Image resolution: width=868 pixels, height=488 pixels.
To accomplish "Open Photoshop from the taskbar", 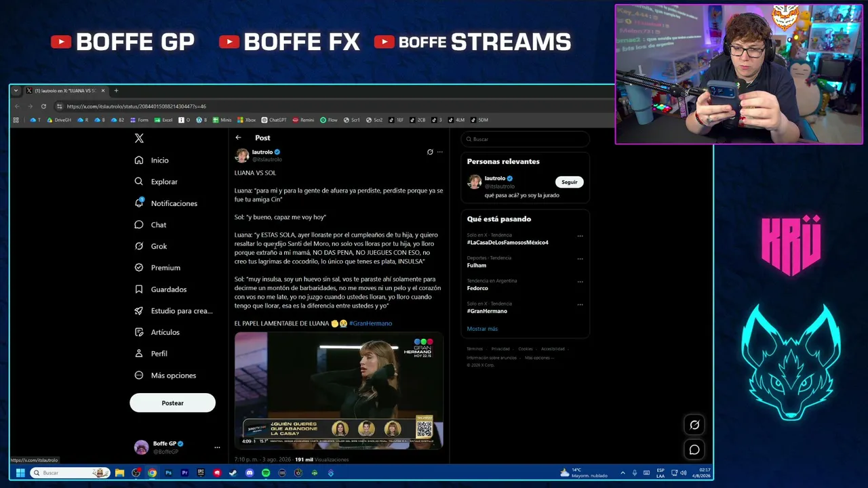I will 168,473.
